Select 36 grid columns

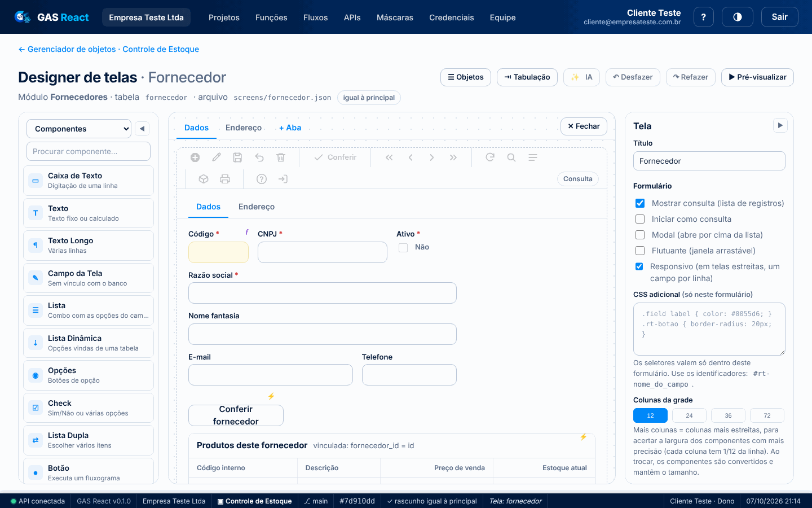click(x=728, y=415)
